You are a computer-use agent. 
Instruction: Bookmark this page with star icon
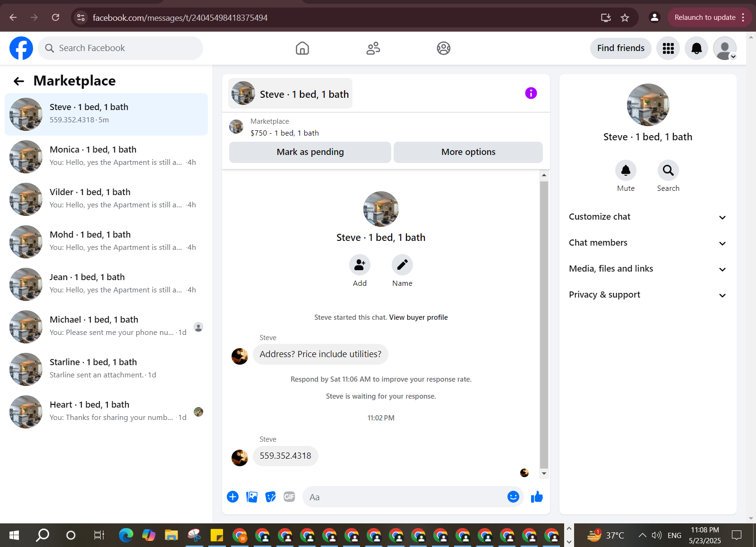pyautogui.click(x=625, y=17)
